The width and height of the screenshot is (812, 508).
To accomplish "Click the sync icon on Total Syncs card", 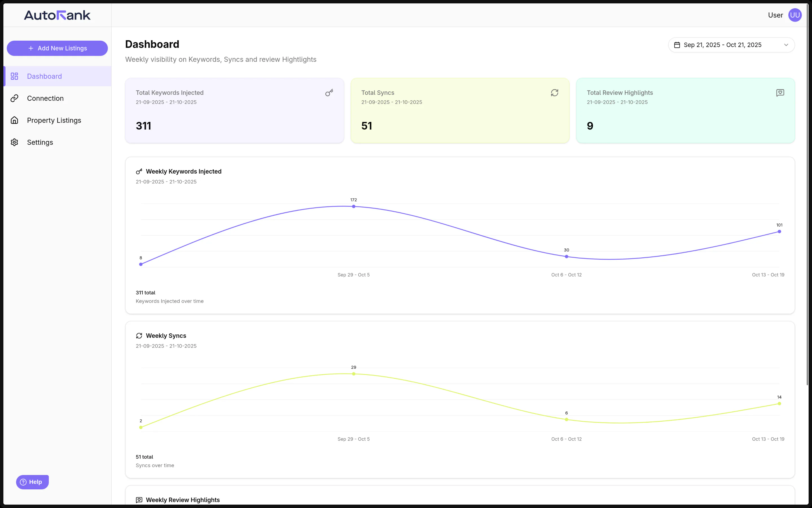I will tap(555, 93).
